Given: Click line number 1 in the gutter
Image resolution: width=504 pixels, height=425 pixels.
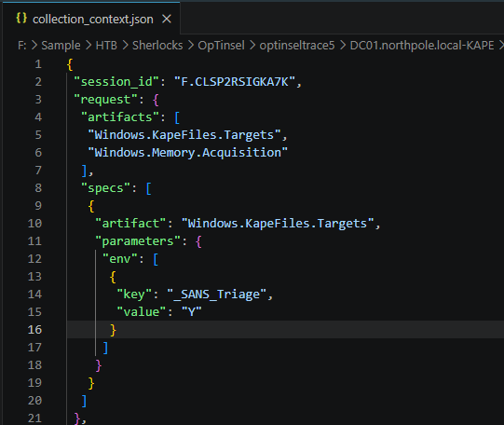Looking at the screenshot, I should pos(38,64).
